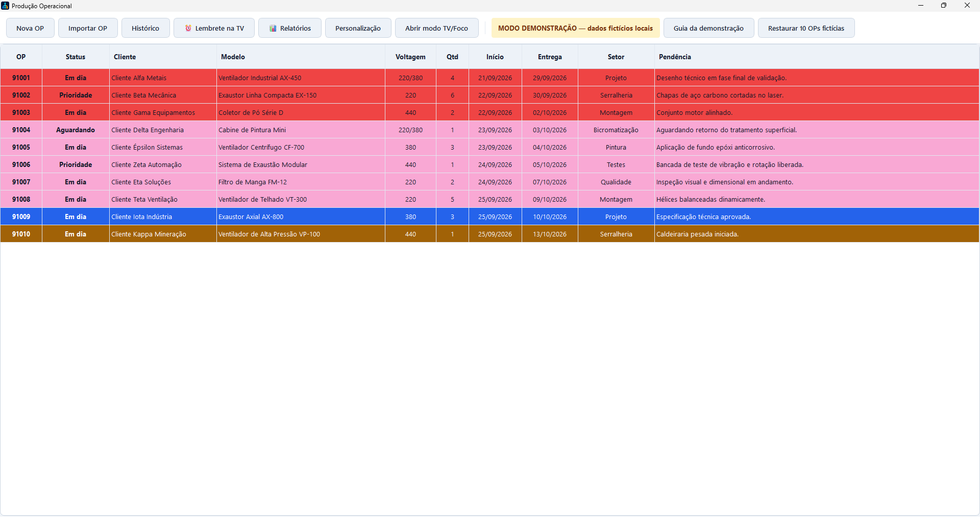
Task: Click the Prioridade status in row 91002
Action: (x=76, y=95)
